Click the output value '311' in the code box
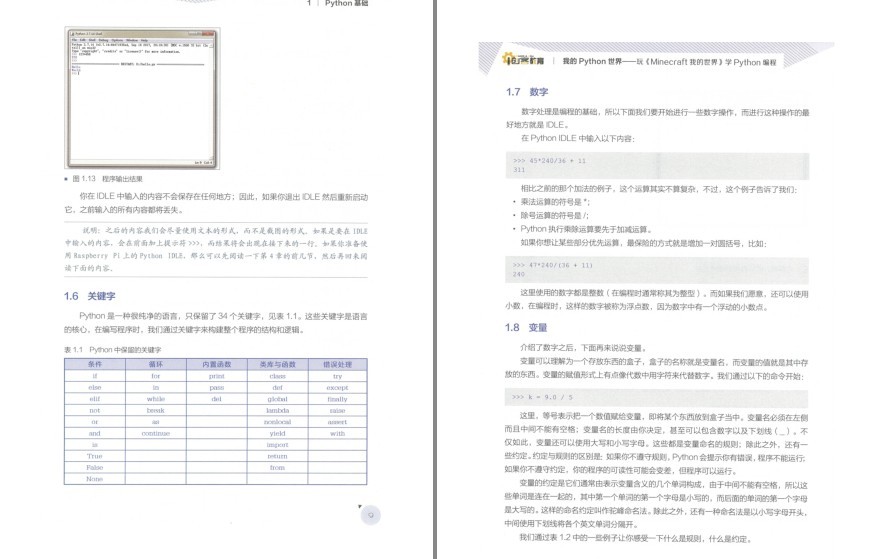The image size is (869, 559). 519,170
